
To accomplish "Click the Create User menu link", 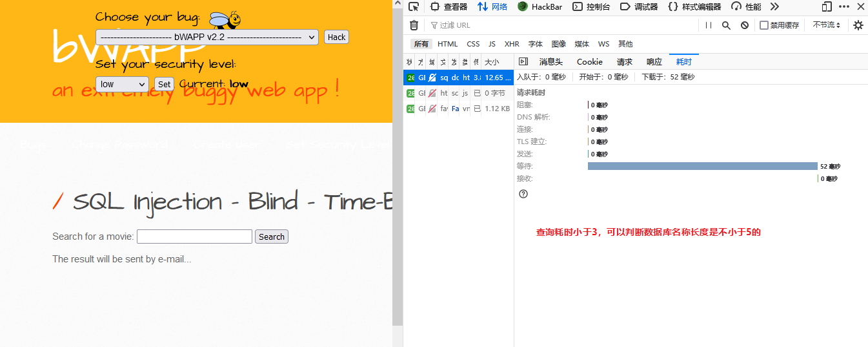I will click(227, 145).
